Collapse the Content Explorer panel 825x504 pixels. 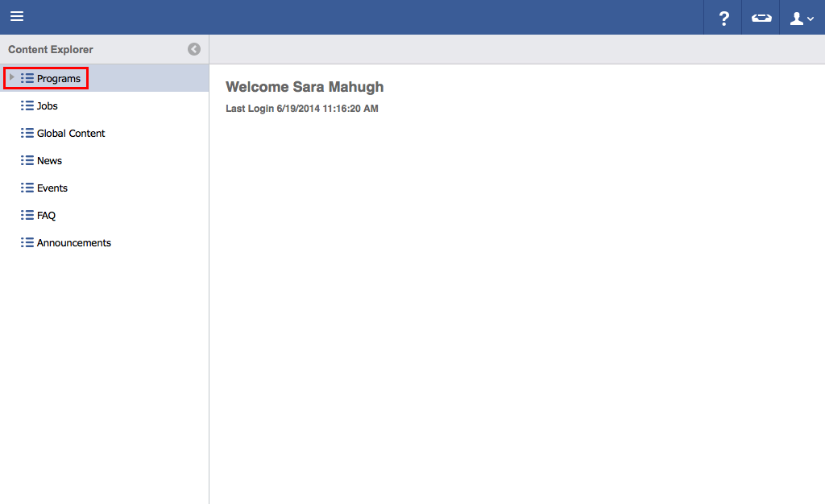click(194, 49)
